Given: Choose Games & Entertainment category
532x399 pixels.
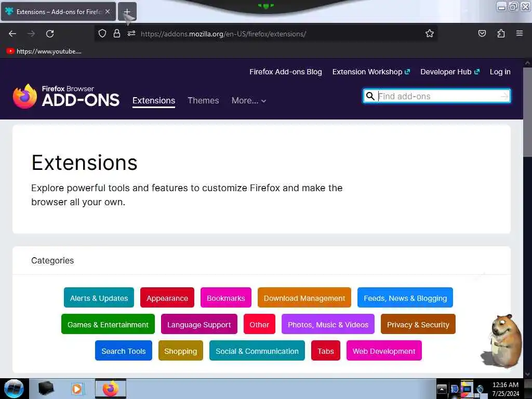Looking at the screenshot, I should 108,324.
